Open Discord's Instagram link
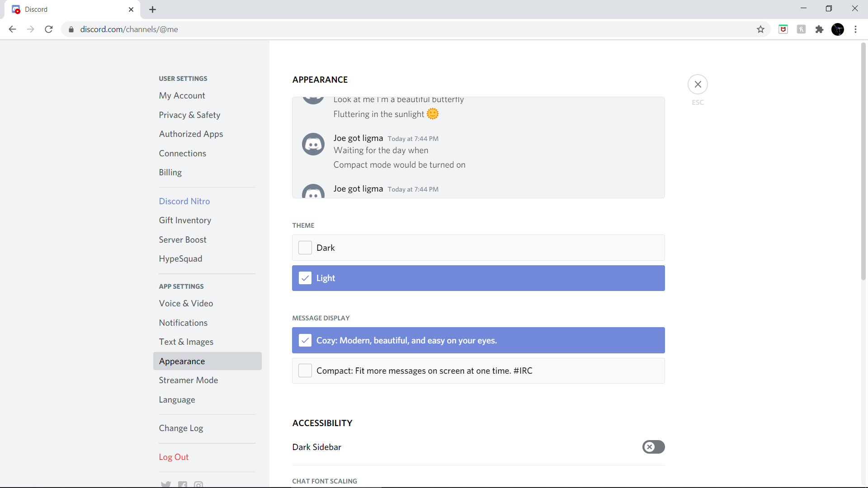Viewport: 868px width, 488px height. pyautogui.click(x=198, y=485)
